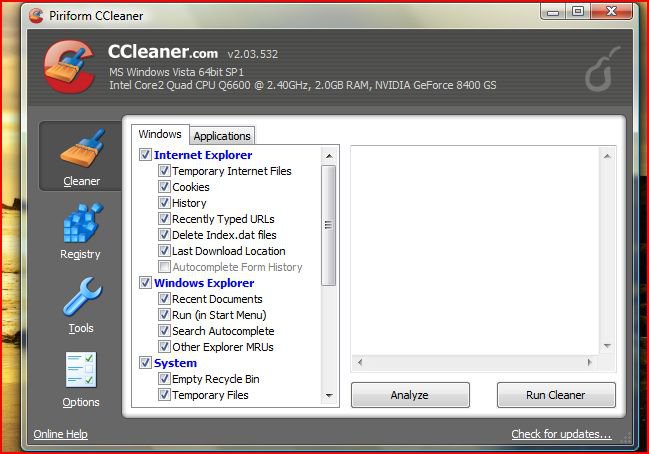Click the MS Windows Vista 64bit SP1 text
Viewport: 649px width, 454px height.
pyautogui.click(x=177, y=72)
